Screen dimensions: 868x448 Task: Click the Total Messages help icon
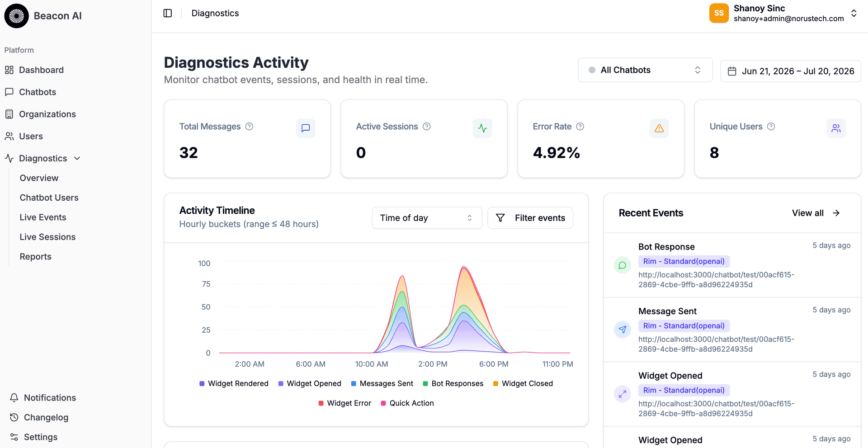click(249, 127)
